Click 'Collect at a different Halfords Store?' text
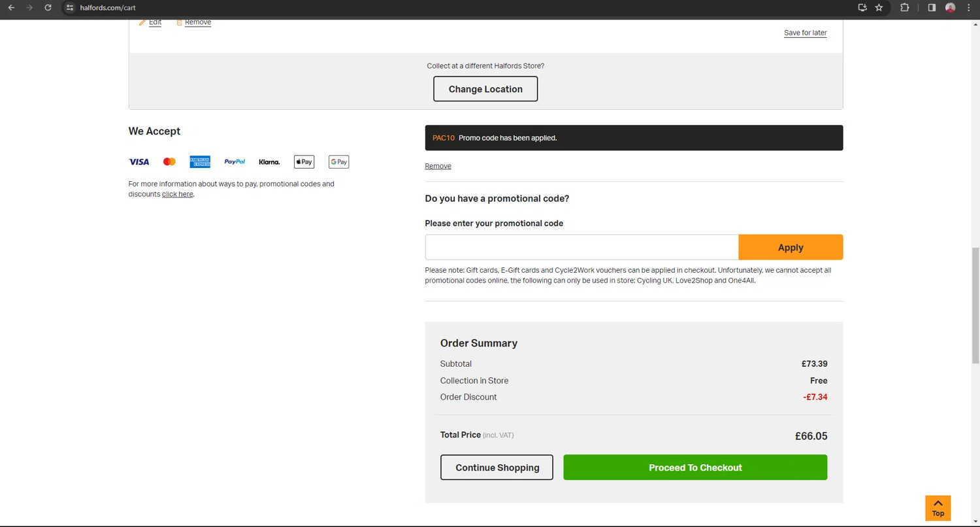This screenshot has height=527, width=980. (x=485, y=66)
